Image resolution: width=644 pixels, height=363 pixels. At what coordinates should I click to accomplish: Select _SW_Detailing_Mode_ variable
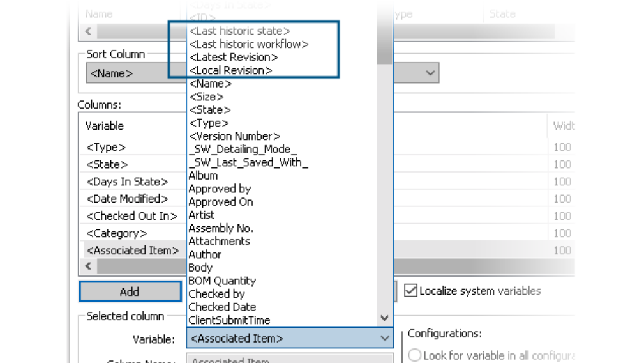(243, 150)
